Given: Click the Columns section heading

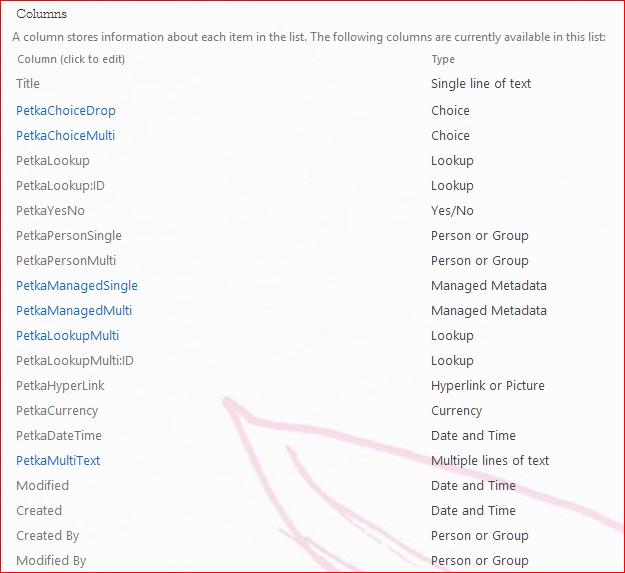Looking at the screenshot, I should pyautogui.click(x=41, y=14).
